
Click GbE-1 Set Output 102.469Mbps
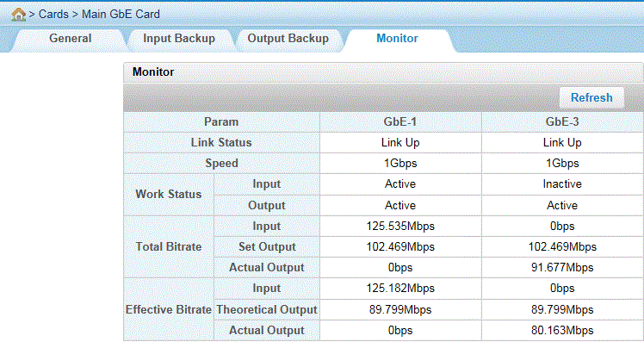pos(400,246)
